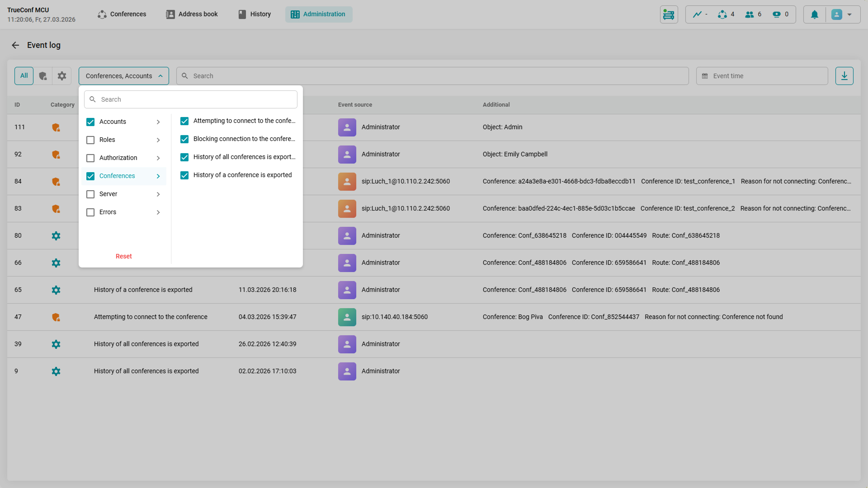Viewport: 868px width, 488px height.
Task: Uncheck the Accounts category checkbox
Action: point(90,122)
